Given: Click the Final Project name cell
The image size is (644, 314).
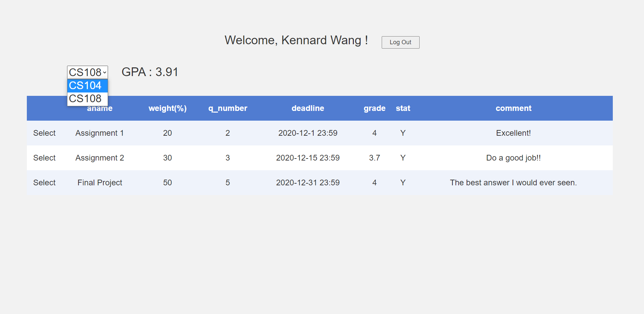Looking at the screenshot, I should pyautogui.click(x=100, y=183).
